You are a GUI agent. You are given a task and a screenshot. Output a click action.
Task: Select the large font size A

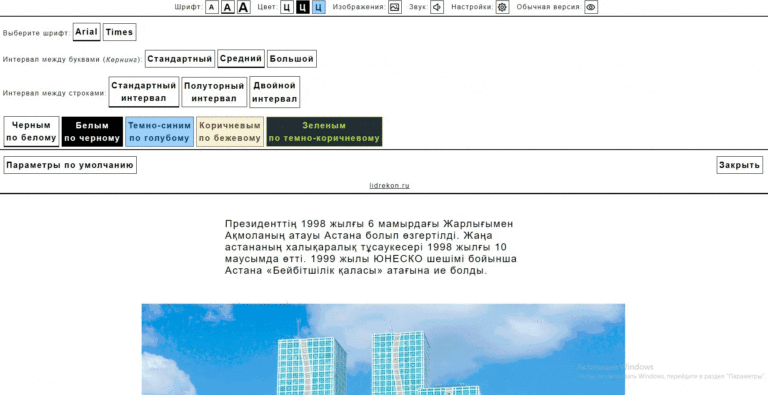243,7
